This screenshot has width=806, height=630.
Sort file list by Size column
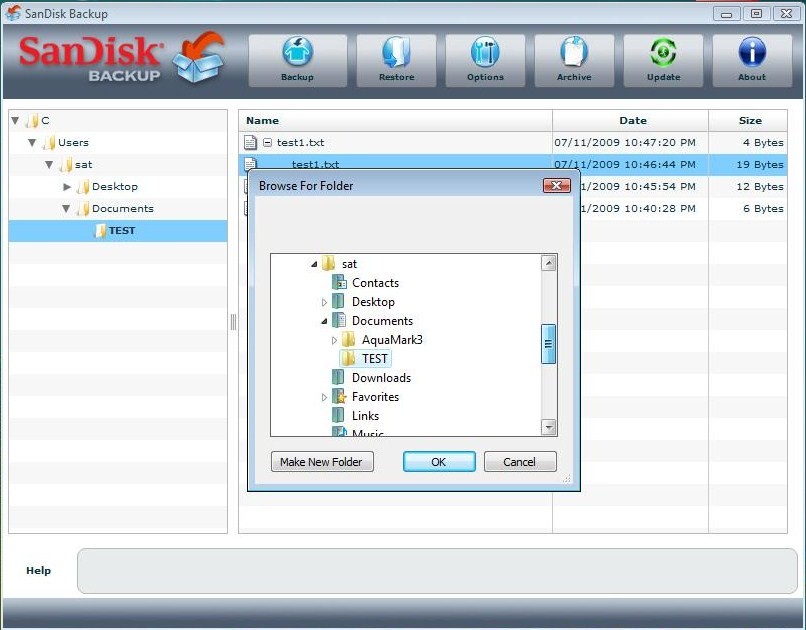pos(748,120)
